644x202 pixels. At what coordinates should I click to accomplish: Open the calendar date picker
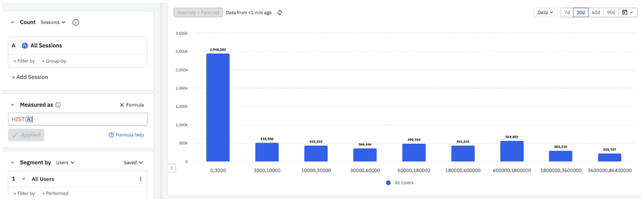tap(627, 13)
